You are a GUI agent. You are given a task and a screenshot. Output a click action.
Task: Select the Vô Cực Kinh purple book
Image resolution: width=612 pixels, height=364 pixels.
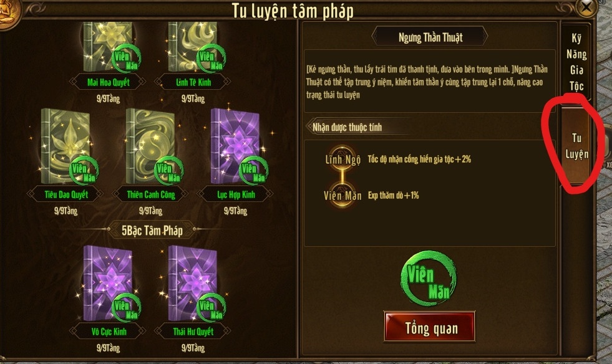tap(108, 284)
